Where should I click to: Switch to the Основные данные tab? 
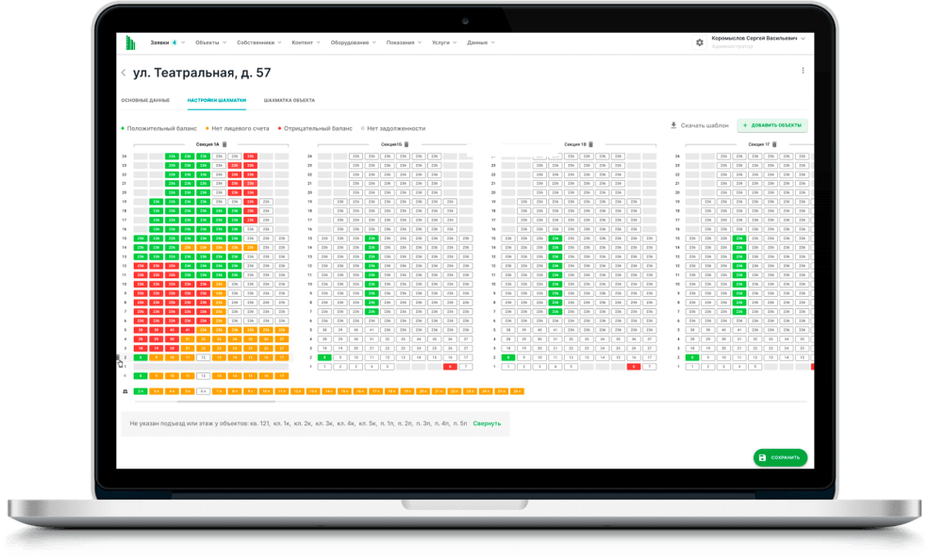coord(145,100)
